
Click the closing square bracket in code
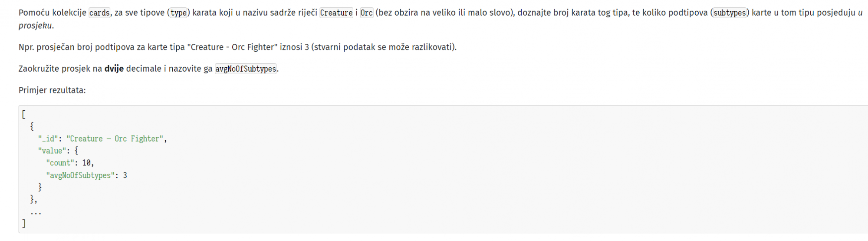pos(24,224)
